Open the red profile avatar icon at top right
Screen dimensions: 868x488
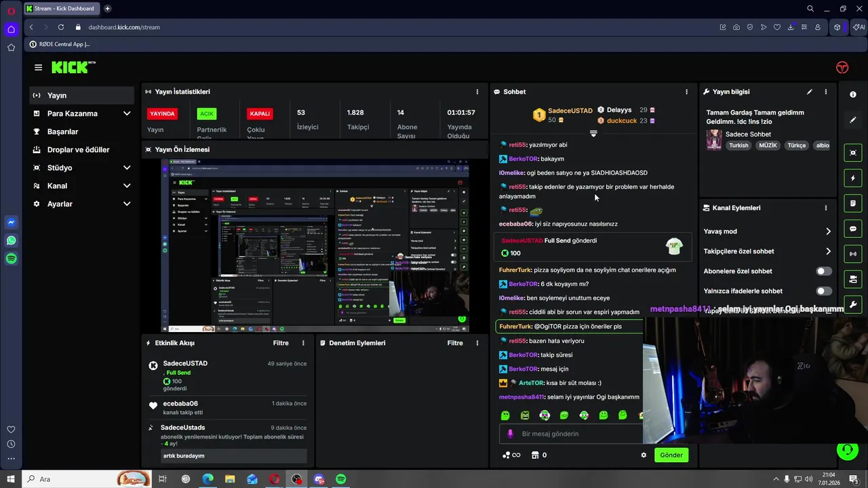pyautogui.click(x=842, y=67)
